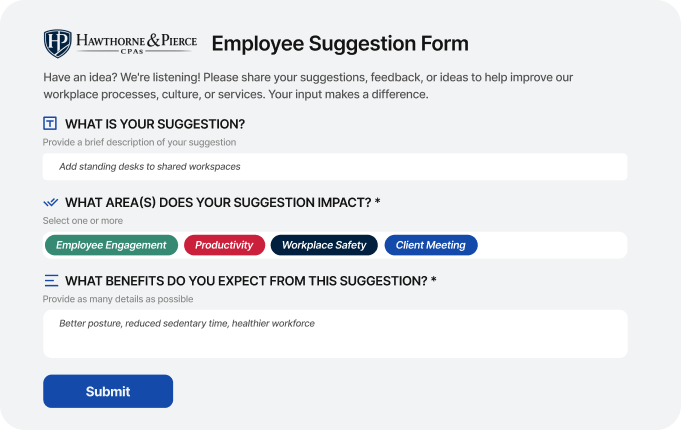
Task: Click the paragraph lines icon beside benefits heading
Action: click(x=51, y=281)
